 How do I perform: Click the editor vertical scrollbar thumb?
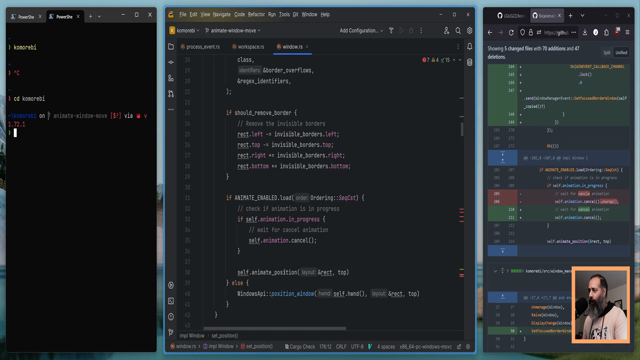(462, 129)
